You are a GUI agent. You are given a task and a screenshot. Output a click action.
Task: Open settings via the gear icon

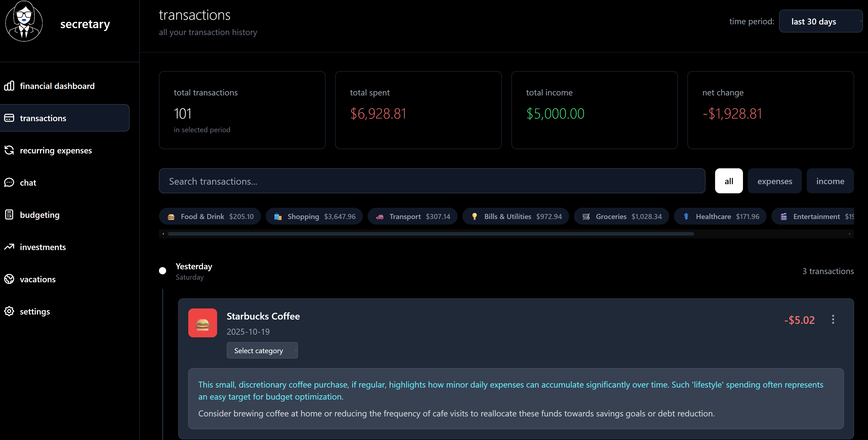9,311
